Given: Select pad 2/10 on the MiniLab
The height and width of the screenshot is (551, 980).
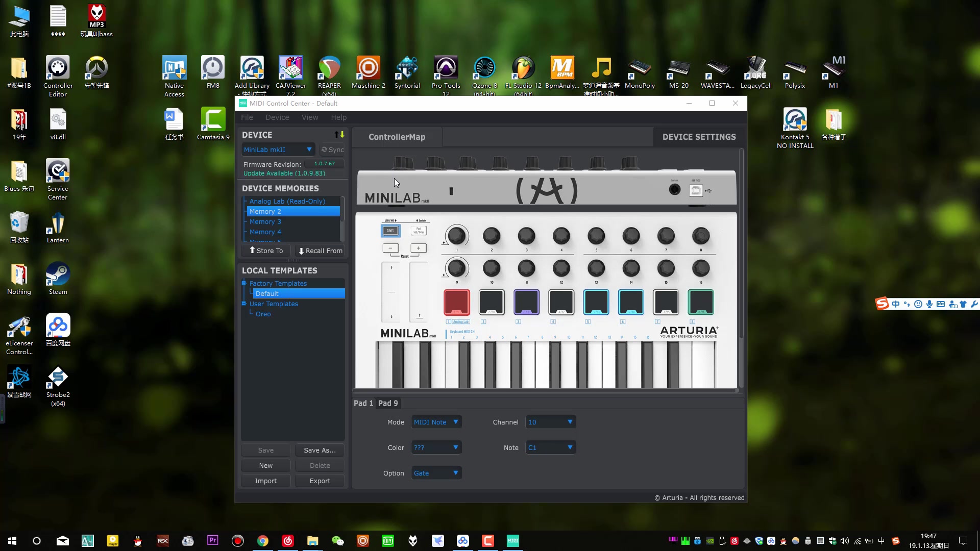Looking at the screenshot, I should 492,302.
